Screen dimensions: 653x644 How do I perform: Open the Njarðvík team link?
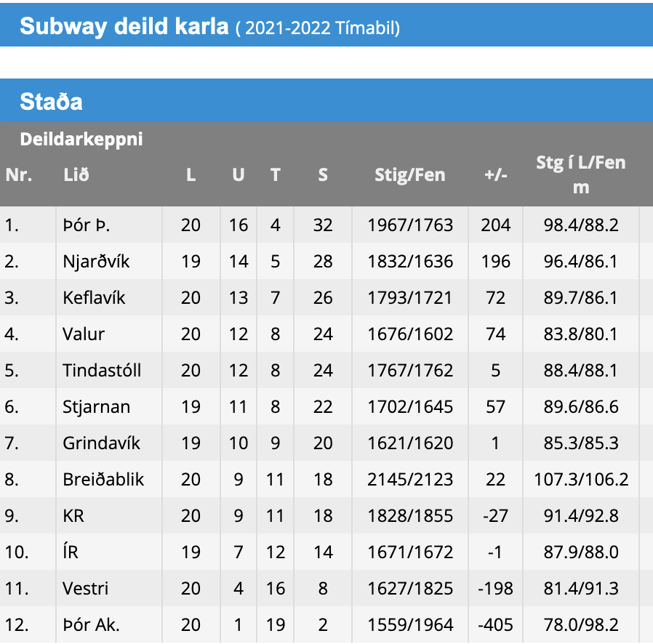[x=96, y=262]
